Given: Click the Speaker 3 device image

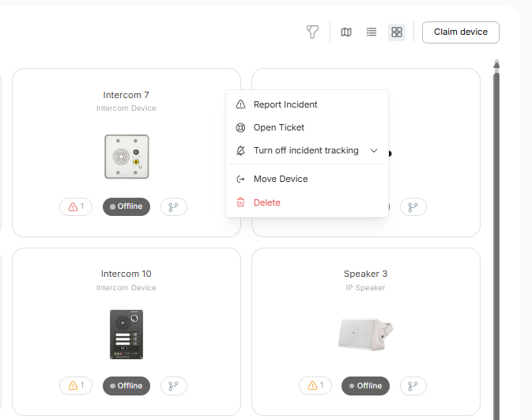Looking at the screenshot, I should pyautogui.click(x=365, y=333).
